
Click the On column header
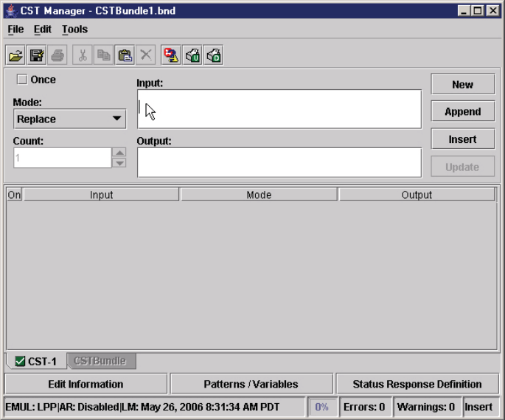(14, 195)
